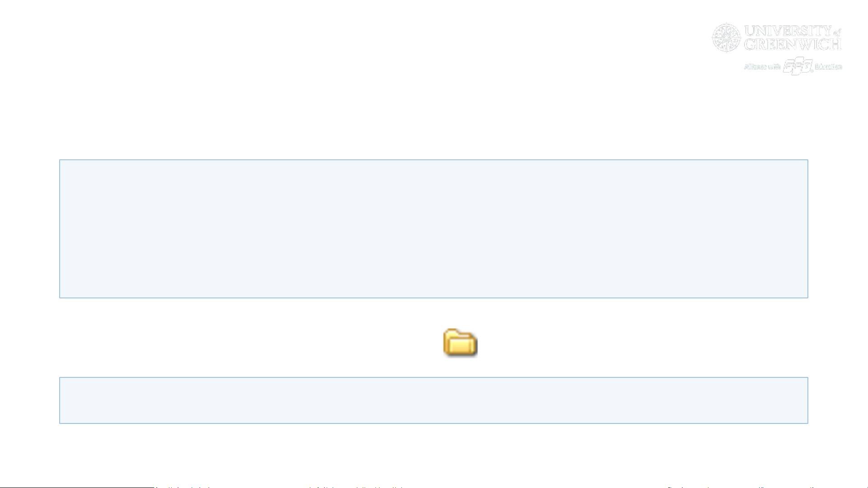Click the cut-off text at bottom center-left

[x=355, y=487]
